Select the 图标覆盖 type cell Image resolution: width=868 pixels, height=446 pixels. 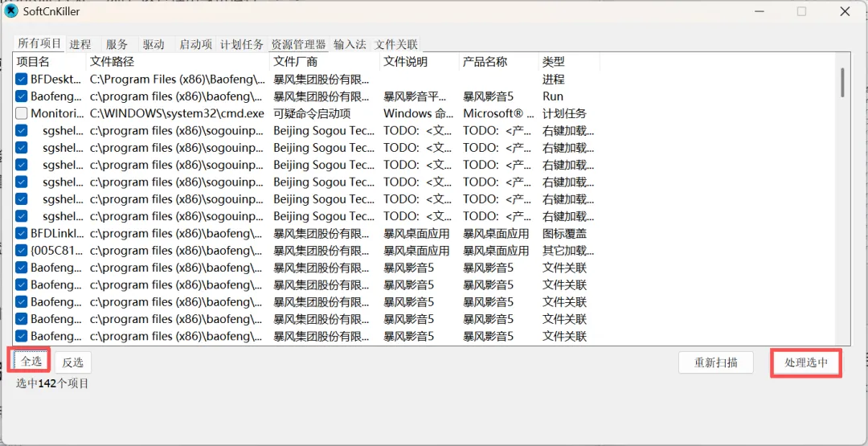(564, 234)
